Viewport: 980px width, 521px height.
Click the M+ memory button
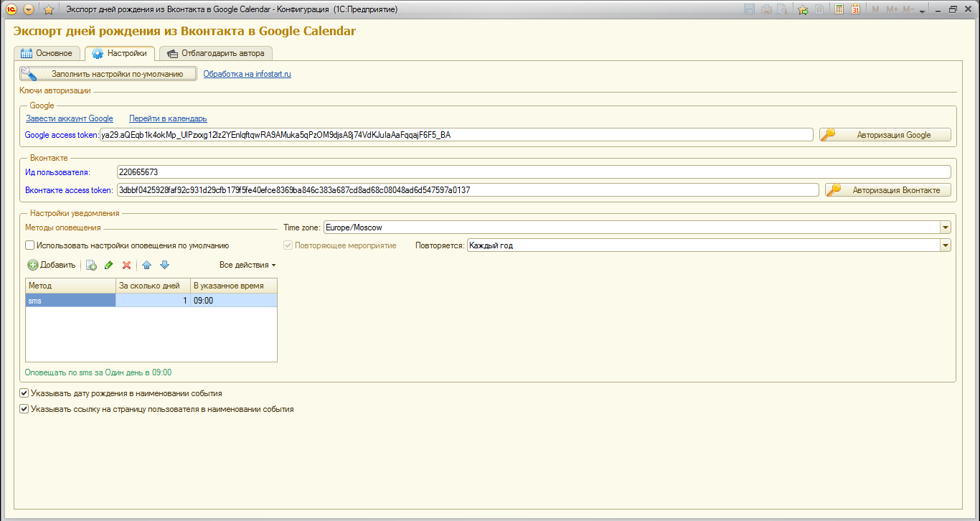pyautogui.click(x=892, y=9)
